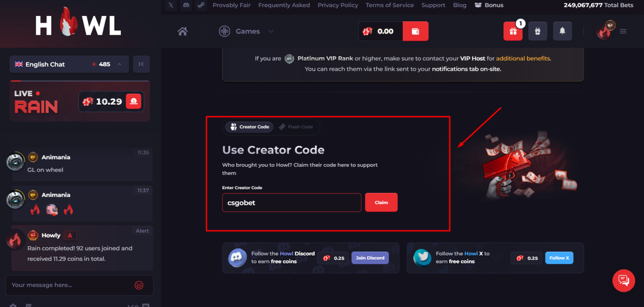Open the live chat support bubble

point(623,280)
